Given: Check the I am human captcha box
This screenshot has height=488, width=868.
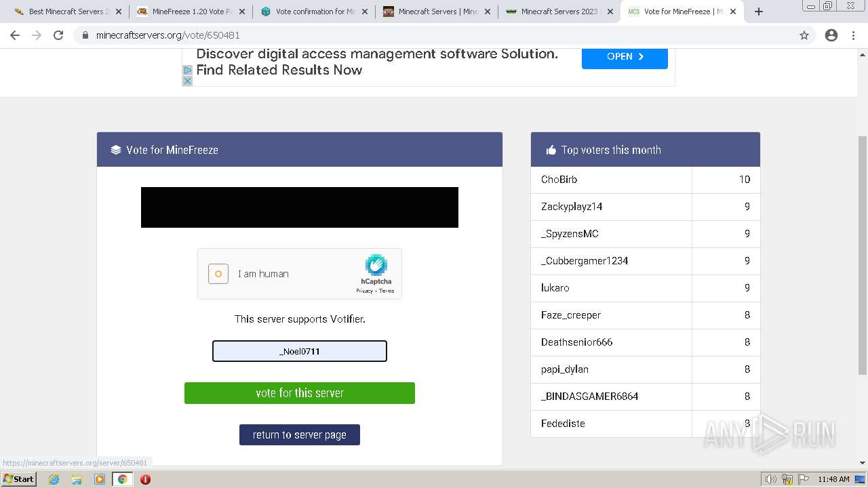Looking at the screenshot, I should pos(218,274).
